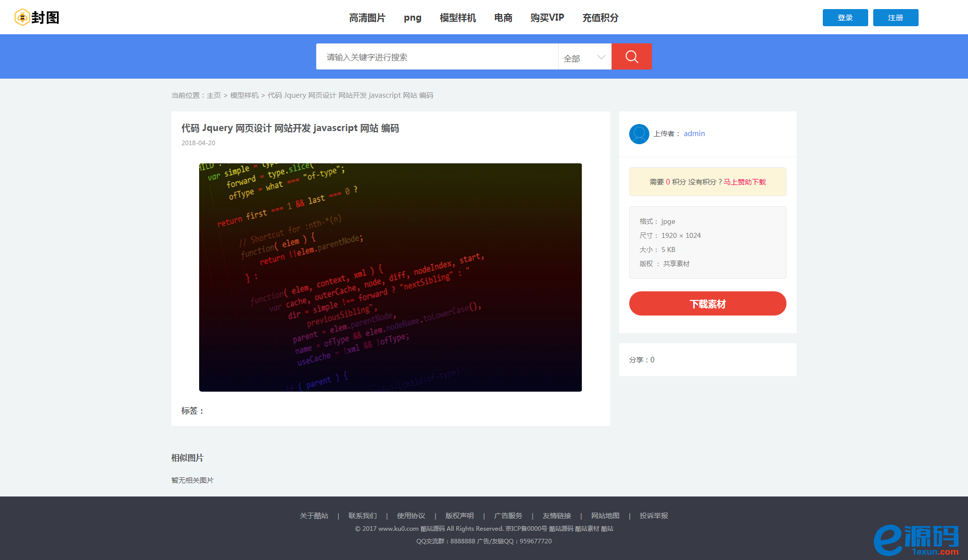The height and width of the screenshot is (560, 968).
Task: Select the 电商 navigation item
Action: click(x=503, y=18)
